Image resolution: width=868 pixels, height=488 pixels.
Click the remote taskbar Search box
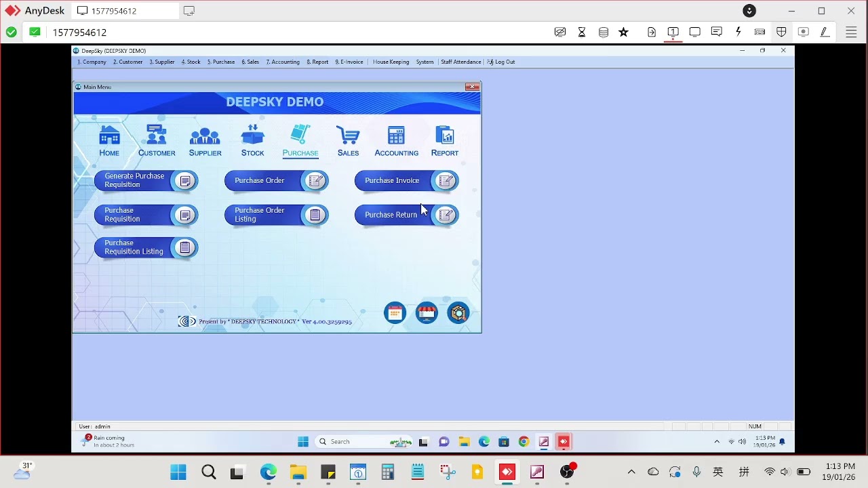(363, 442)
